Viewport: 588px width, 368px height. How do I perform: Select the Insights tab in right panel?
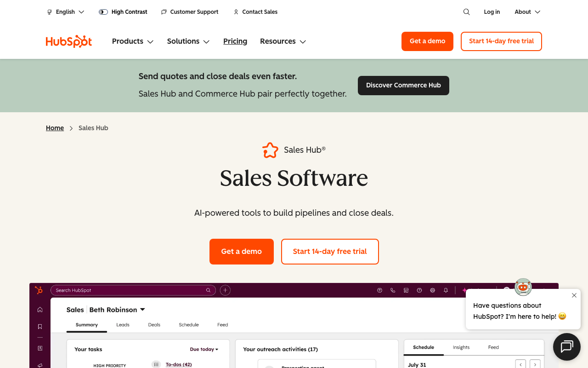[x=461, y=347]
